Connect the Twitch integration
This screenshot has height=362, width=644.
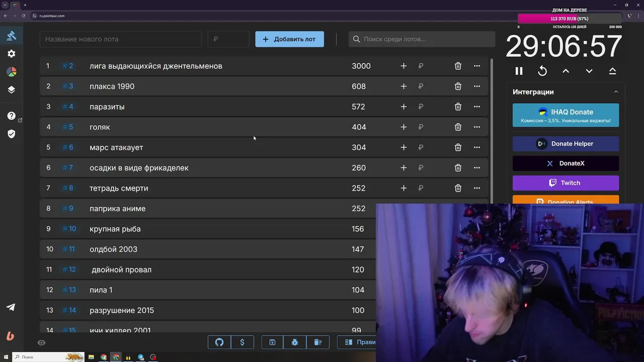click(x=566, y=183)
